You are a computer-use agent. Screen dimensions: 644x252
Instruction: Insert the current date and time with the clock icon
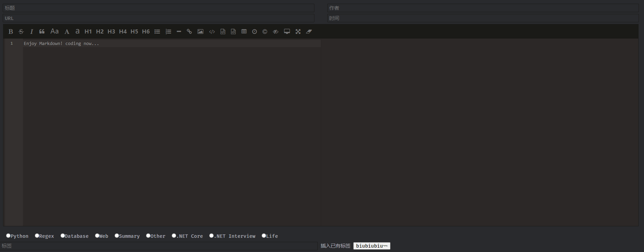(255, 31)
